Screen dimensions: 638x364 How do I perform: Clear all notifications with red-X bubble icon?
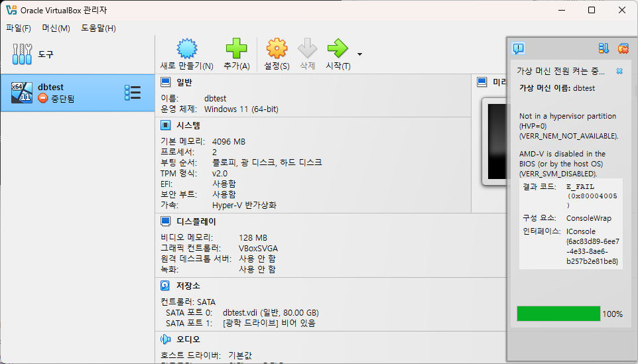[623, 48]
